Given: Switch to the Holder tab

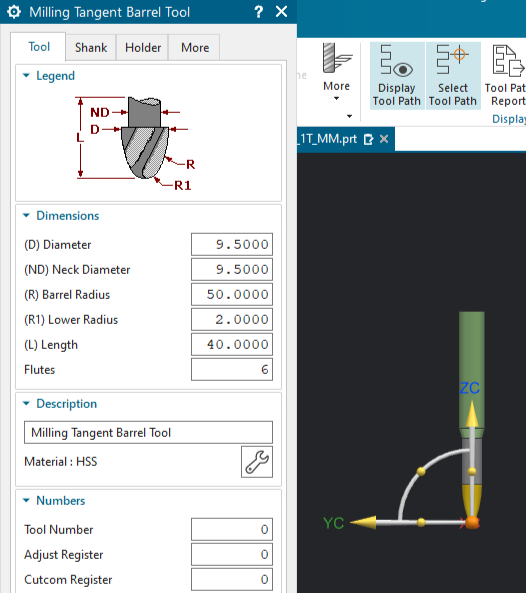Looking at the screenshot, I should [x=143, y=48].
